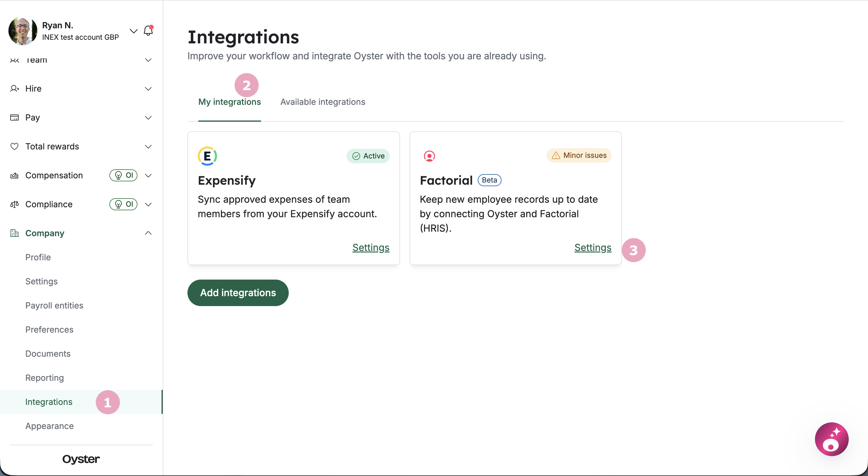The image size is (868, 476).
Task: Click the OI badge beside Compensation
Action: 123,175
